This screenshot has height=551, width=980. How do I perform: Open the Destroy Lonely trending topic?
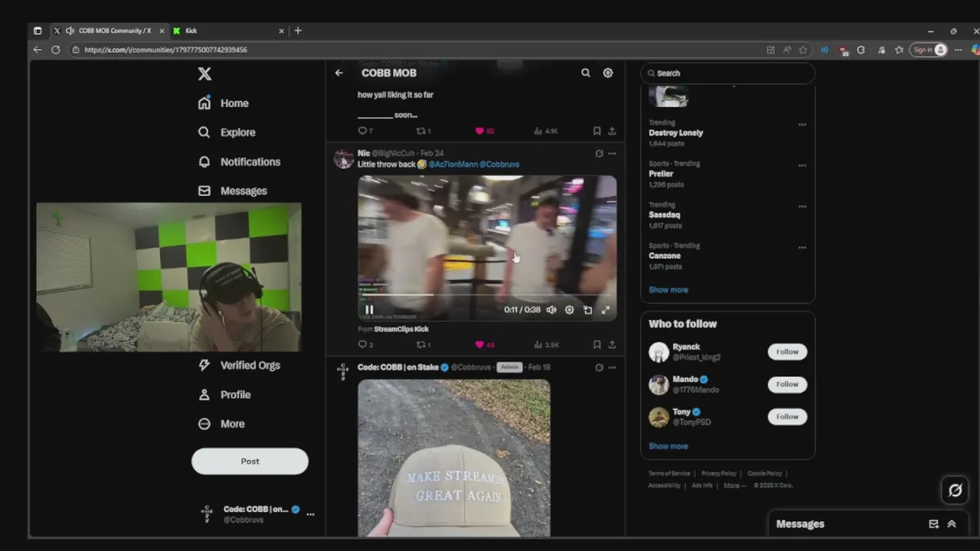click(x=675, y=132)
